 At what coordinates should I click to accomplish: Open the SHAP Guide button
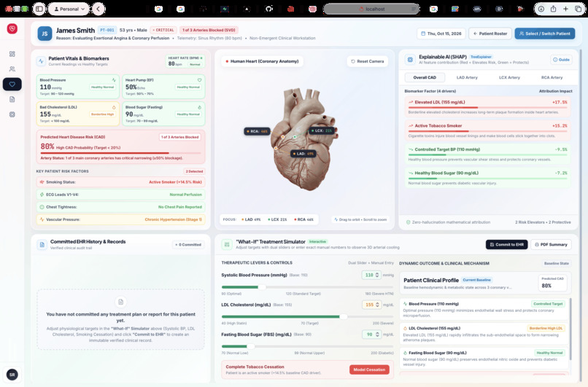[x=562, y=60]
